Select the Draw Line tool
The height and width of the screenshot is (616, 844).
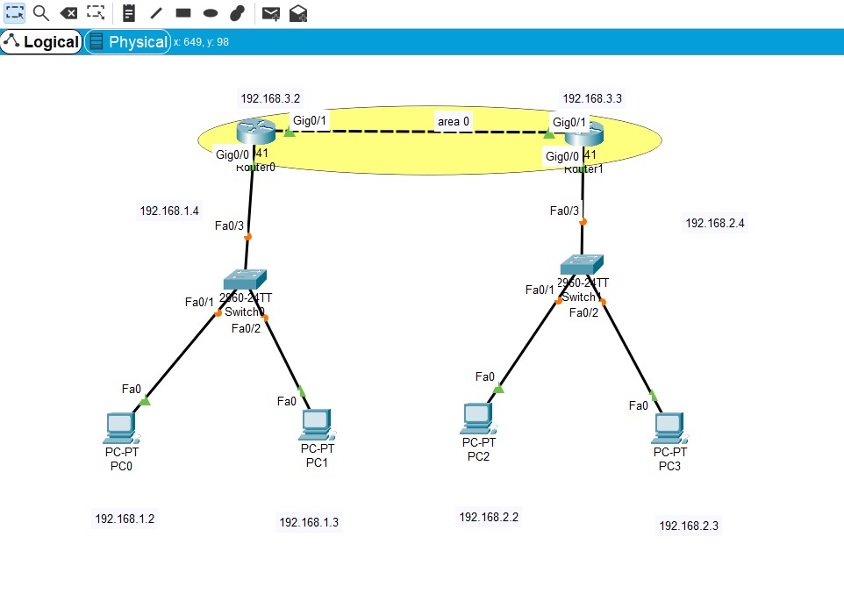(156, 13)
